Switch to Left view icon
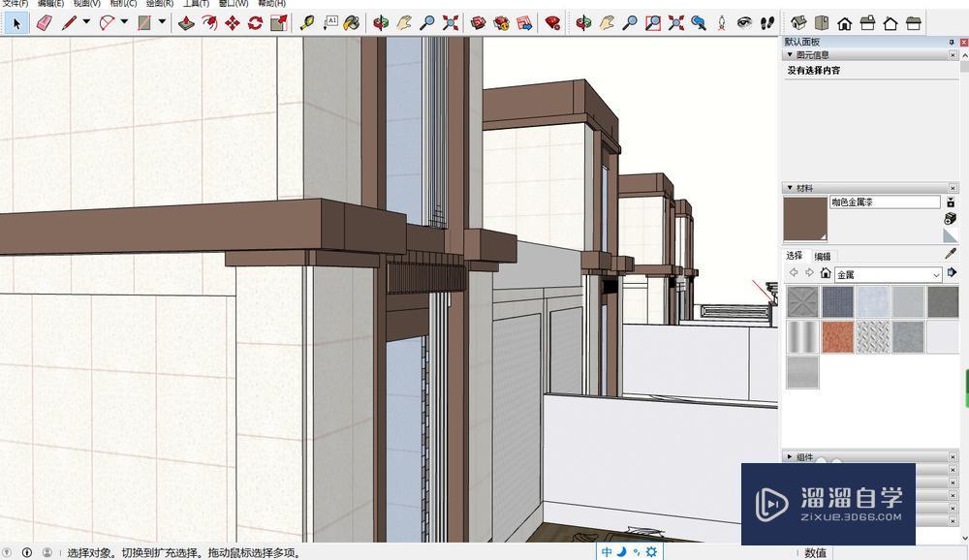The height and width of the screenshot is (560, 969). coord(914,23)
